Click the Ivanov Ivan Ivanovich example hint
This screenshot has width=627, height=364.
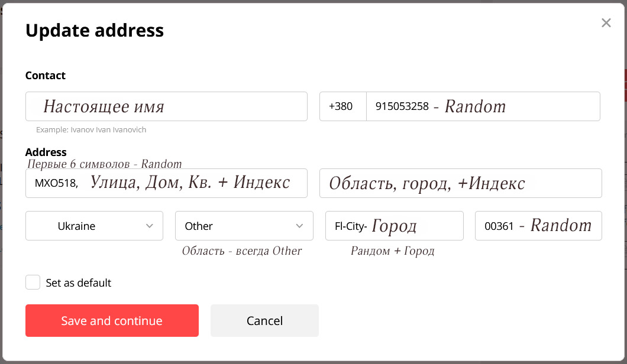(x=91, y=129)
